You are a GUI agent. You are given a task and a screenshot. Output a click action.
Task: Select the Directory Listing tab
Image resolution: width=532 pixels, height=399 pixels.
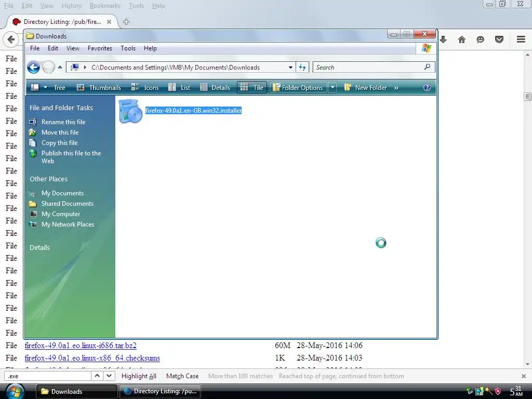pyautogui.click(x=62, y=22)
